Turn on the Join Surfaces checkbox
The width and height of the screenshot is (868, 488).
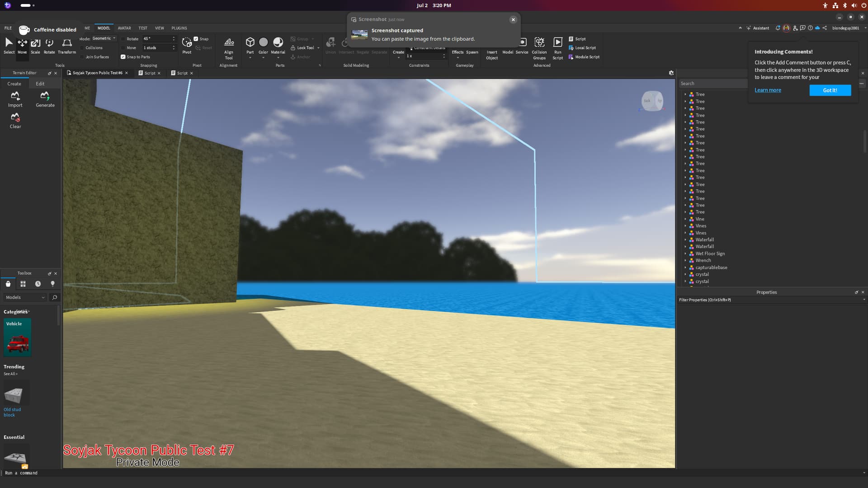coord(82,57)
